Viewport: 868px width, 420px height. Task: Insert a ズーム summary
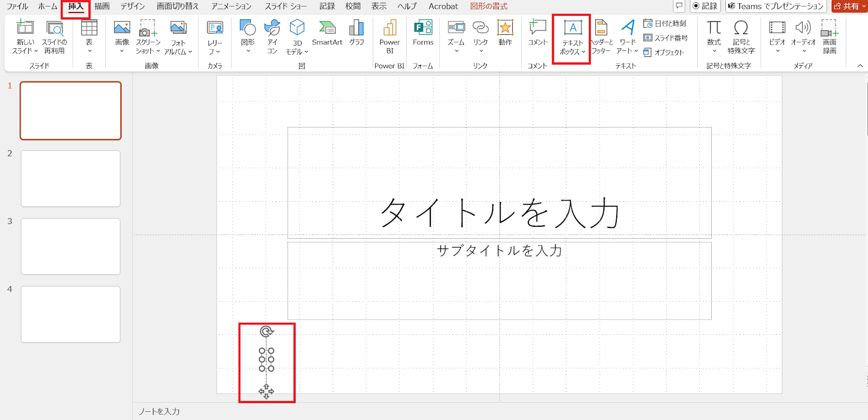click(456, 37)
